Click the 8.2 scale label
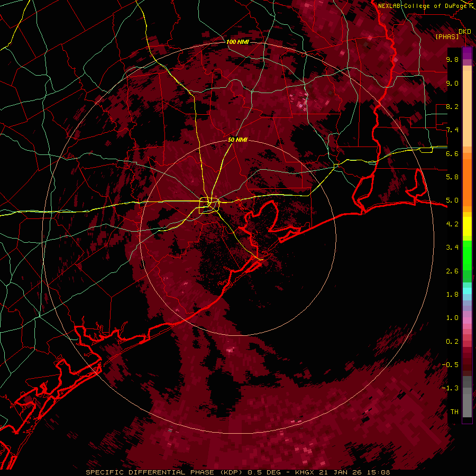 (x=452, y=106)
